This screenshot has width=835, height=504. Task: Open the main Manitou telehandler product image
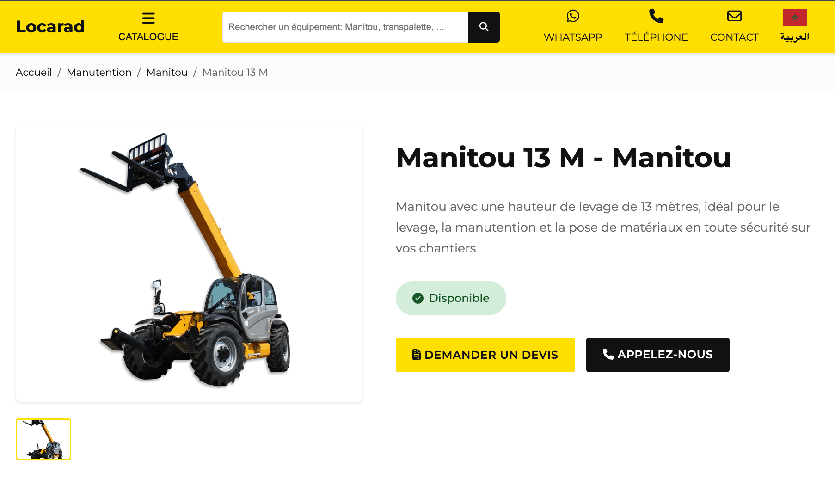pos(189,263)
